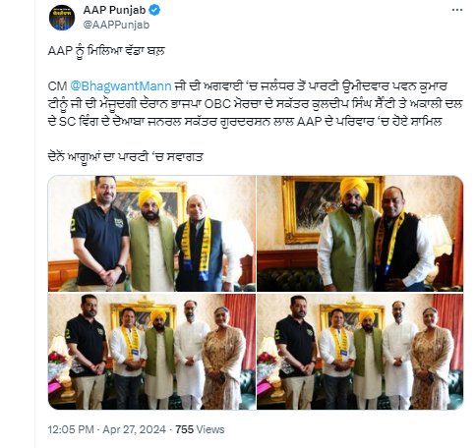Image resolution: width=476 pixels, height=448 pixels.
Task: Open the top-right photo of two men
Action: [x=360, y=234]
